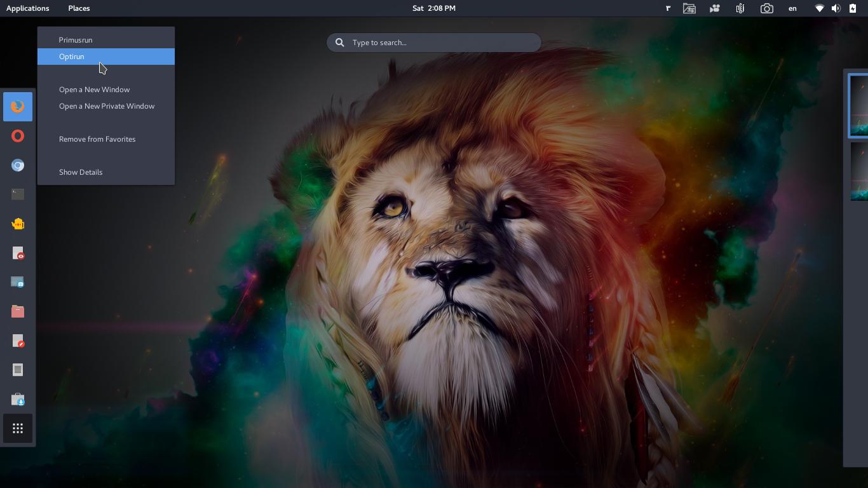
Task: Open the battery charging indicator
Action: 853,8
